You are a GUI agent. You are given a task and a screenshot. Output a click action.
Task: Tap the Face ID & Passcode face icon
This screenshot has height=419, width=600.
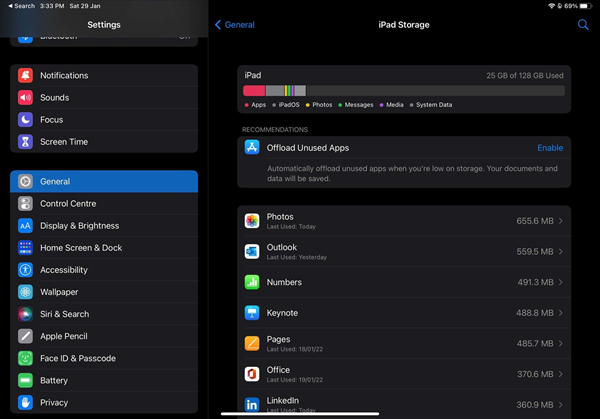point(25,359)
